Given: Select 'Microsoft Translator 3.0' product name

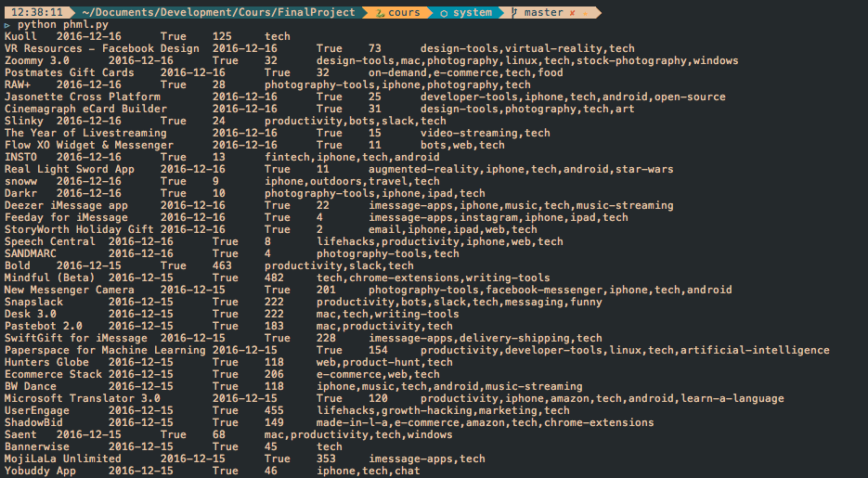Looking at the screenshot, I should click(83, 399).
